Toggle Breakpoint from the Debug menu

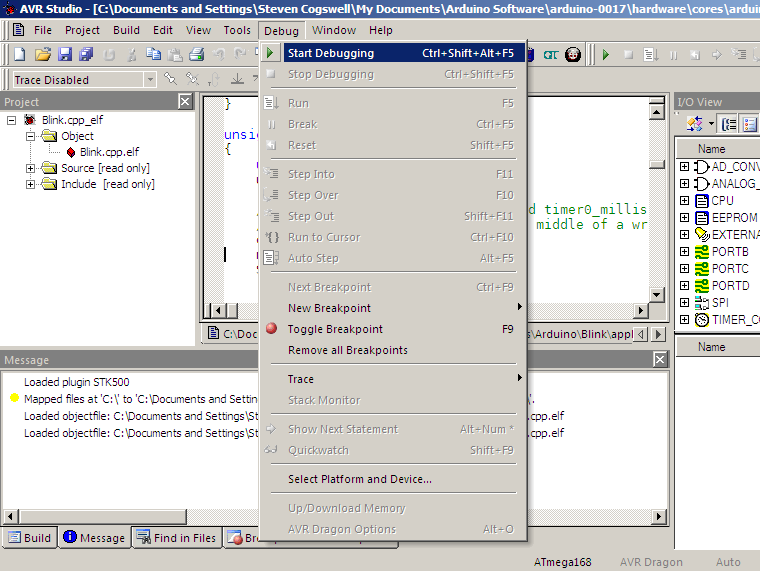335,329
